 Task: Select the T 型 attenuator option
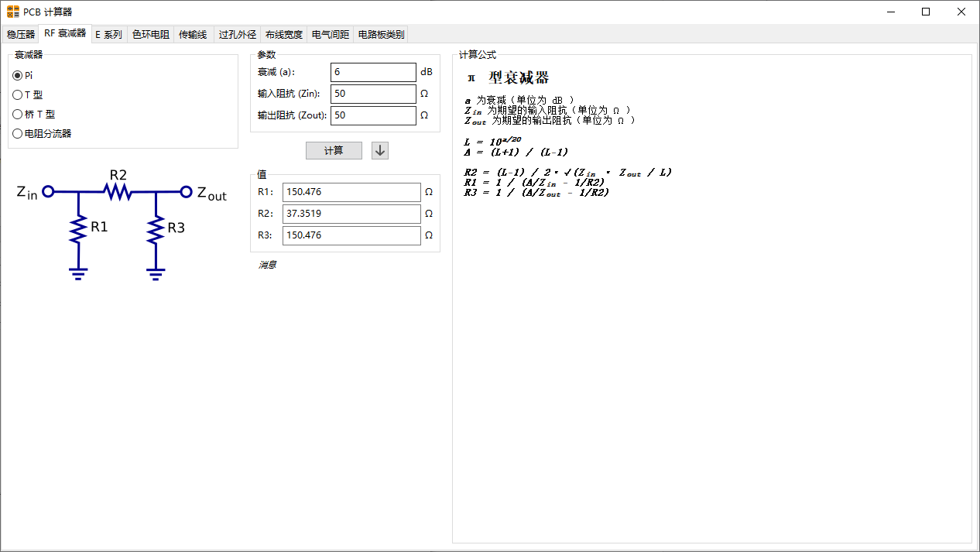point(18,94)
